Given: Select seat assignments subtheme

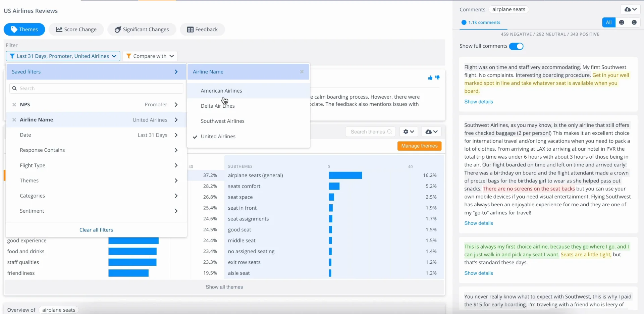Looking at the screenshot, I should pos(249,219).
